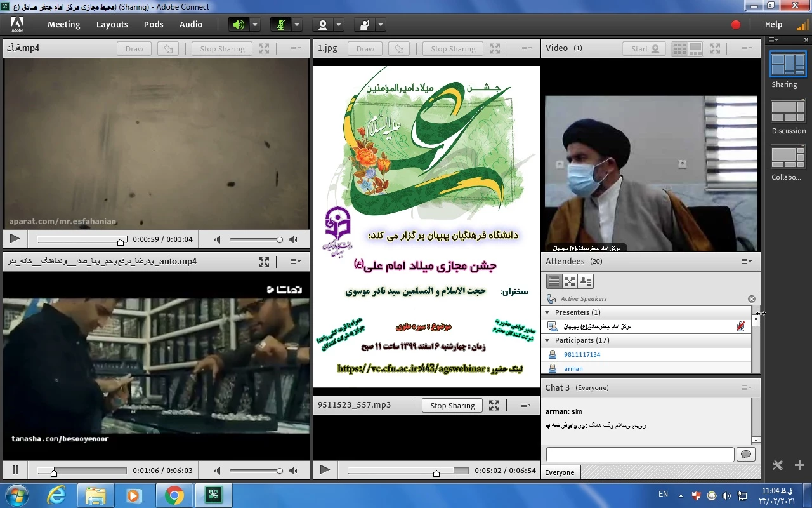Click the webcam icon in toolbar

323,25
